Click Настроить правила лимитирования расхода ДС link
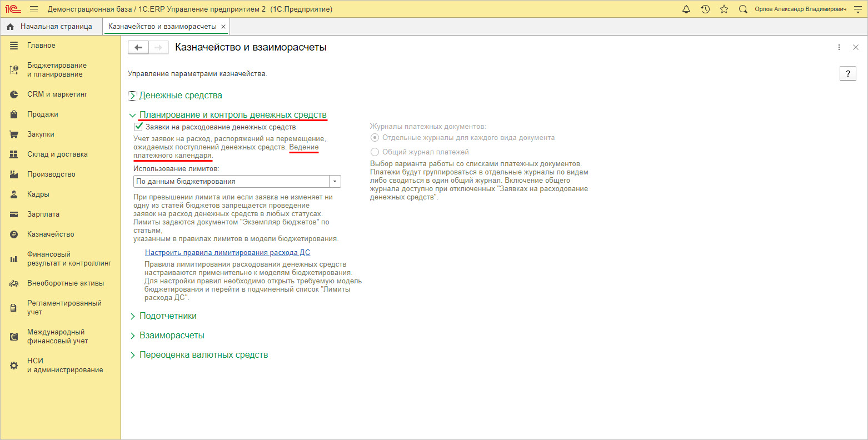 point(227,252)
